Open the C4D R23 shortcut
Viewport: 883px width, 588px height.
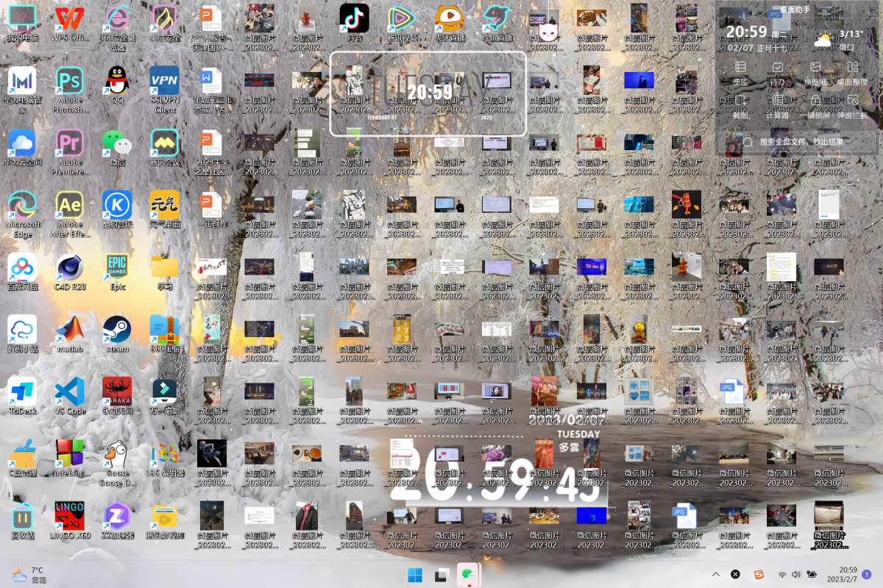coord(70,267)
